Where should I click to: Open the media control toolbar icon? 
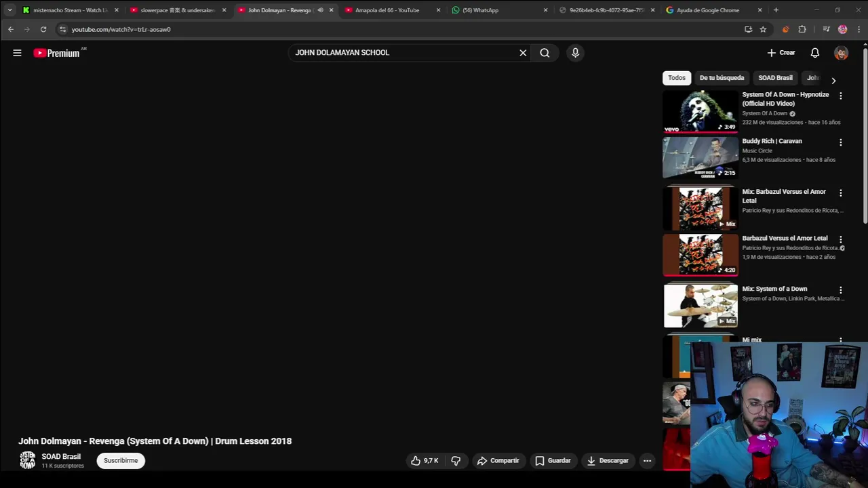pos(826,29)
